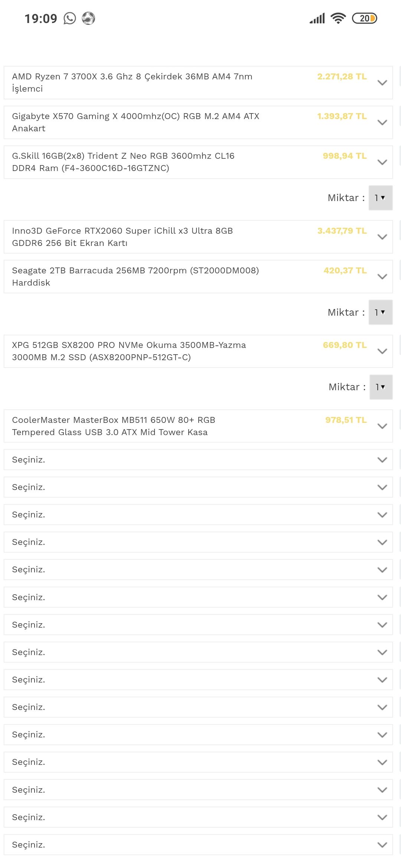Tap the clock showing 19:09
This screenshot has width=401, height=868.
tap(41, 19)
